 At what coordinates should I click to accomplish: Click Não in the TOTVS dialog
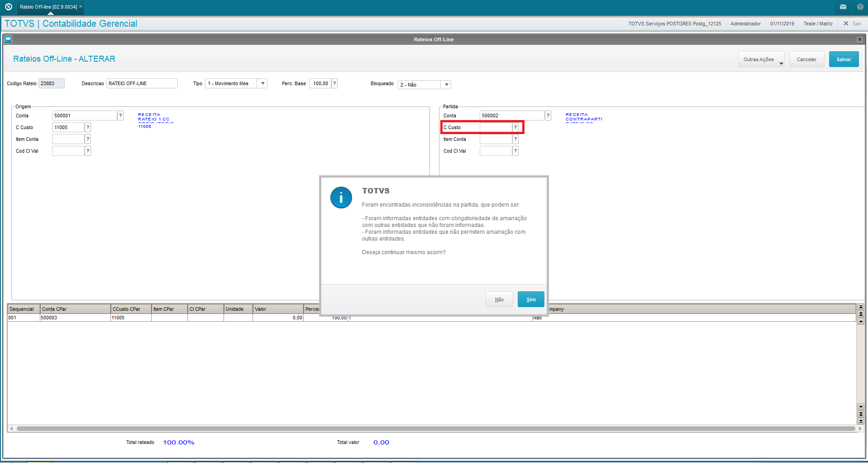pos(499,299)
